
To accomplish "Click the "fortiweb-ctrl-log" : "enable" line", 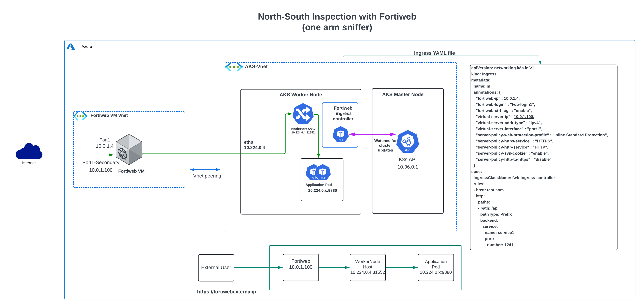I will coord(503,111).
